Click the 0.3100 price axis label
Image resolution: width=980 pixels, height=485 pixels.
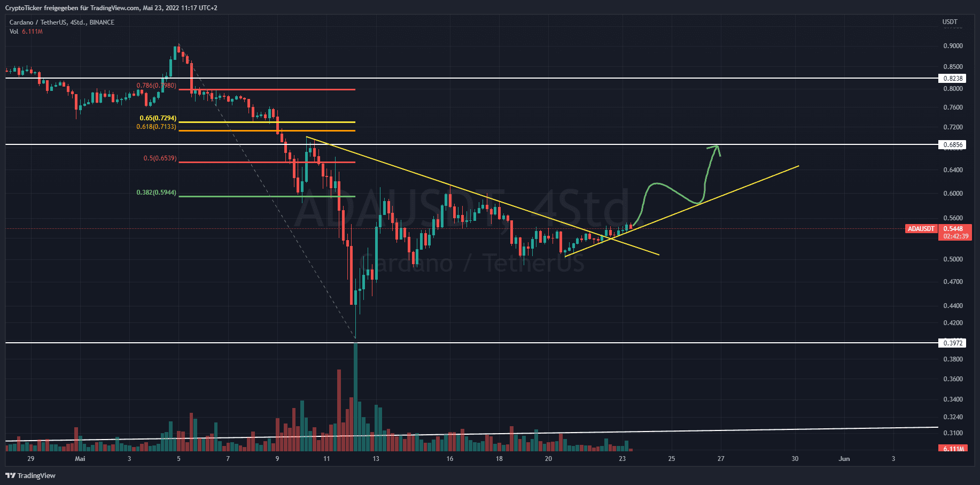[953, 433]
